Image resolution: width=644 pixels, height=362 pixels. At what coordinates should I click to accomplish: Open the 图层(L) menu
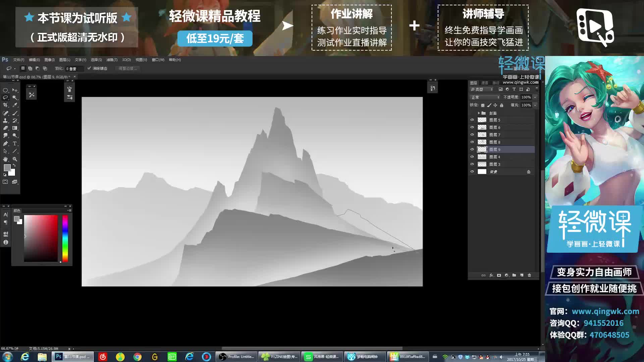pos(65,60)
